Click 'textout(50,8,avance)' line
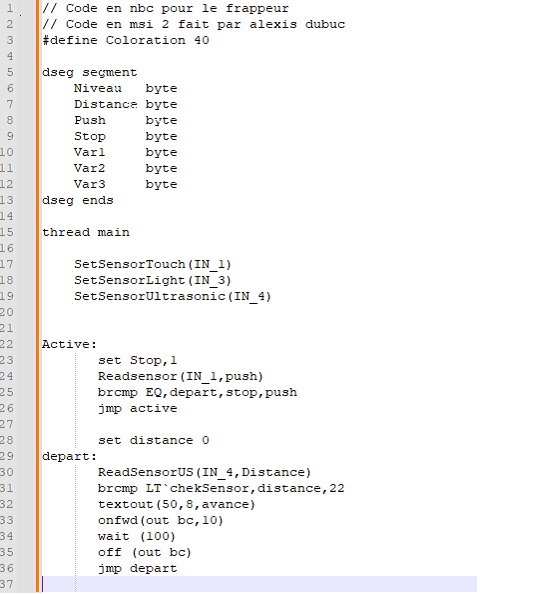This screenshot has height=594, width=545. (x=176, y=504)
